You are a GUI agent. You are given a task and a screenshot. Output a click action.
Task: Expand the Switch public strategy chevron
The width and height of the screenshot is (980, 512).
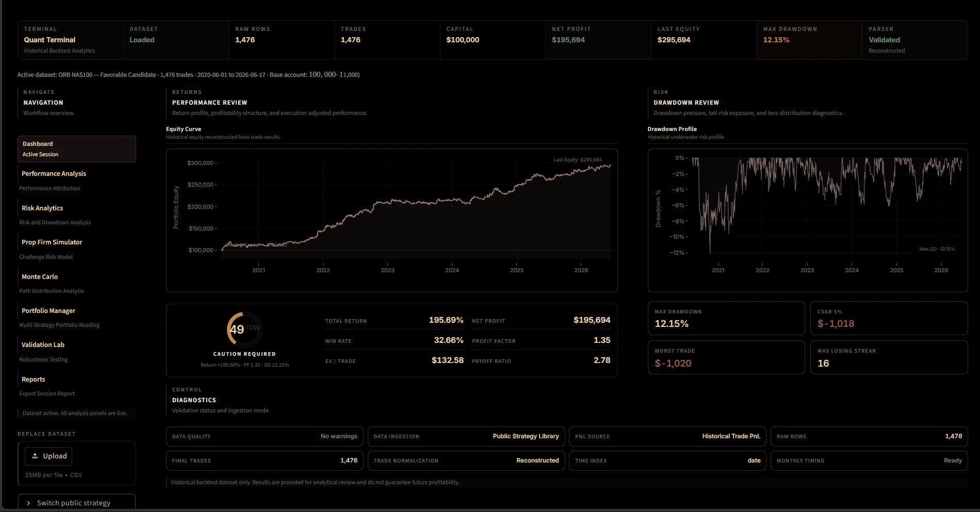28,503
